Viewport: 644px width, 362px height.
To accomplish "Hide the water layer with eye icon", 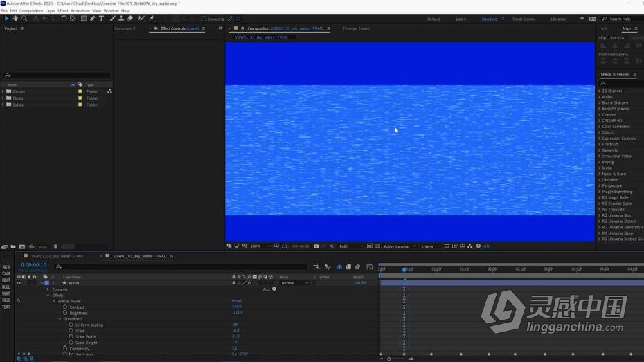I will (x=19, y=283).
